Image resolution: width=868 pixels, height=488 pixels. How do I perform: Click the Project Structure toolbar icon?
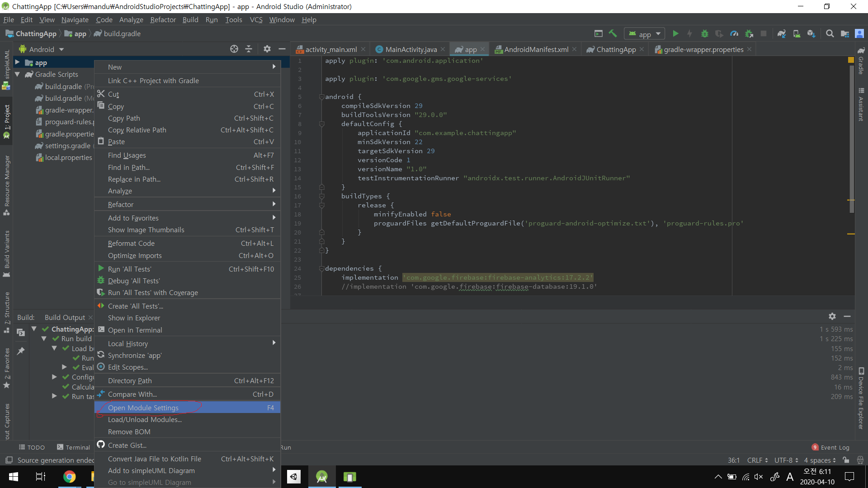tap(844, 33)
